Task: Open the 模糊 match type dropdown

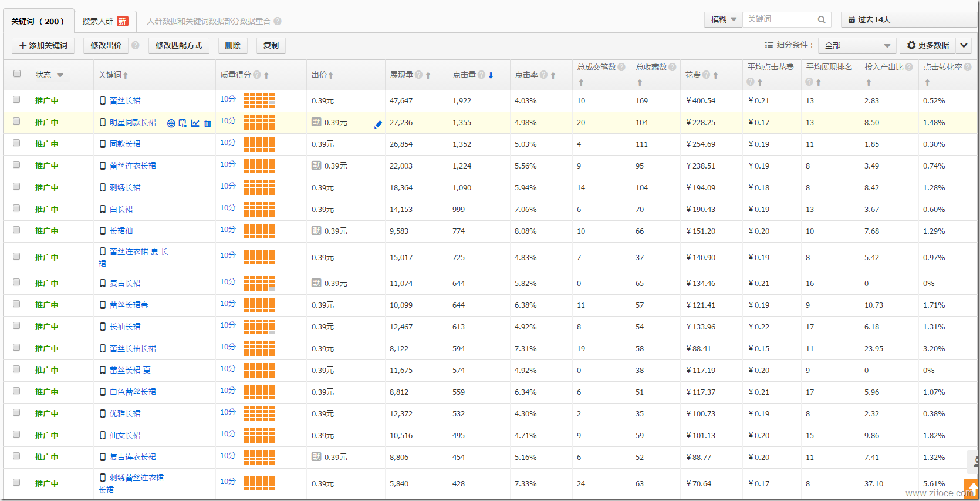Action: coord(724,19)
